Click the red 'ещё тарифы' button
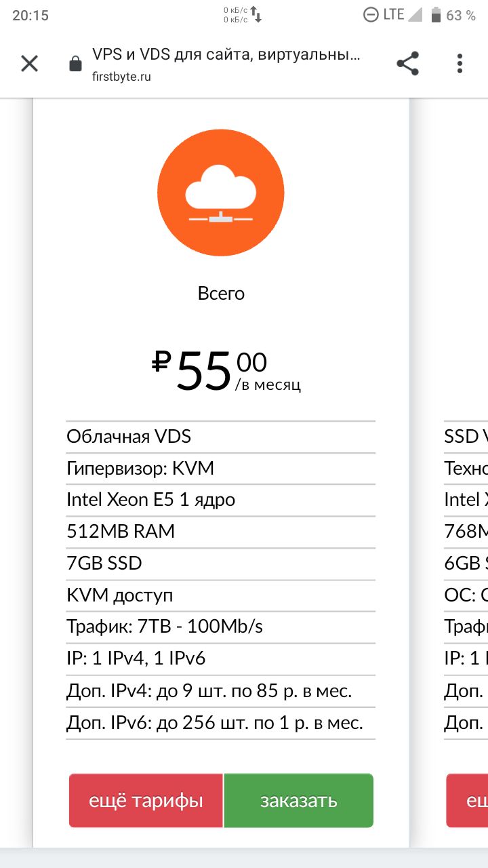This screenshot has width=488, height=868. point(146,801)
